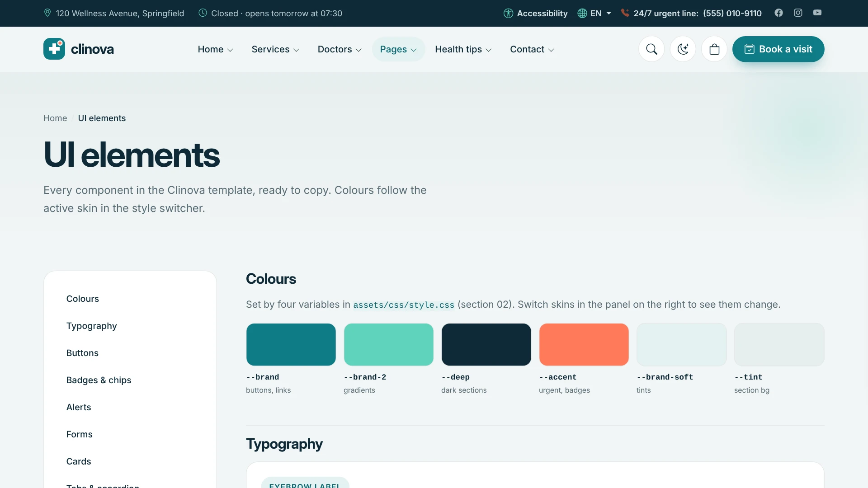This screenshot has width=868, height=488.
Task: Jump to Cards in sidebar
Action: pos(79,461)
